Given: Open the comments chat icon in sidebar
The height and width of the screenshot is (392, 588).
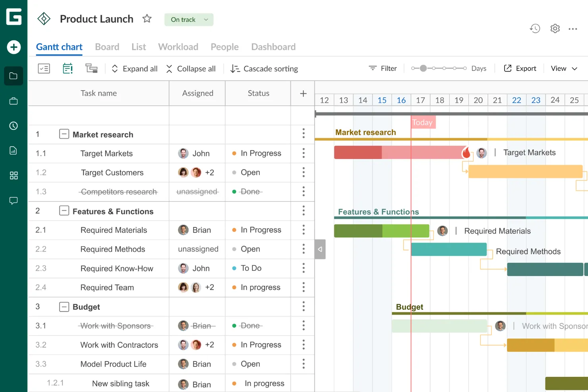Looking at the screenshot, I should [x=14, y=201].
